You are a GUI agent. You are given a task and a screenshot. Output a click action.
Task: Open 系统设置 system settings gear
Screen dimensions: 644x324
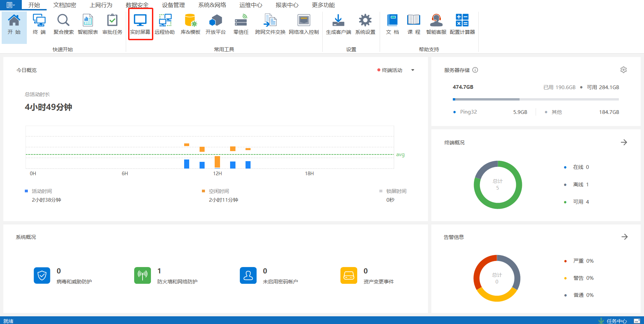tap(365, 24)
